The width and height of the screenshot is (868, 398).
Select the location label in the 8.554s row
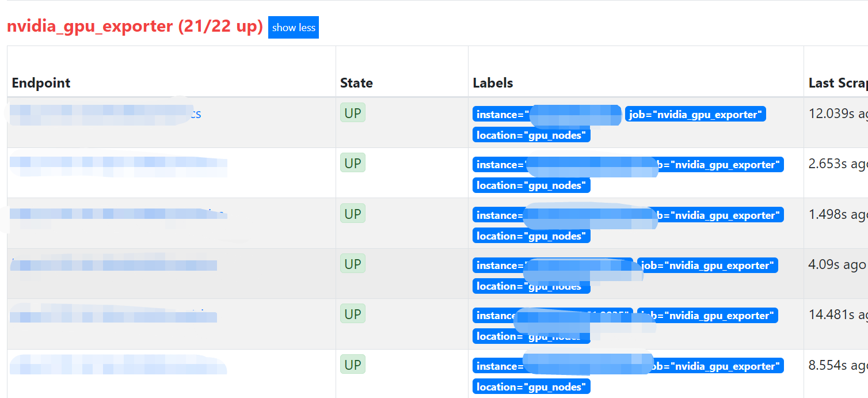[x=532, y=387]
